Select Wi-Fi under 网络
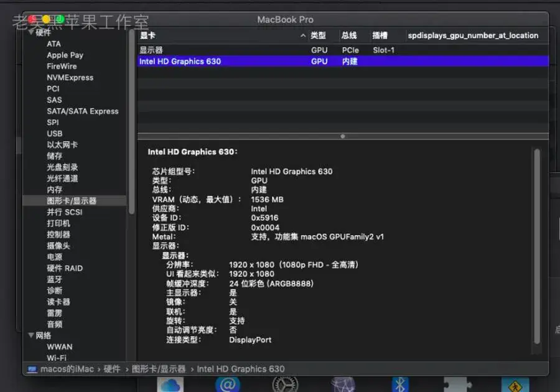560x392 pixels. [x=57, y=357]
